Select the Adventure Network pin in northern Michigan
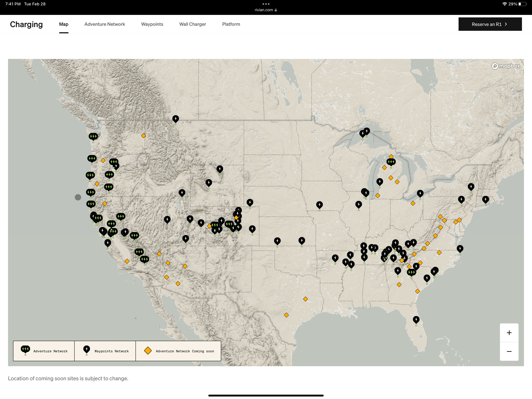 391,162
